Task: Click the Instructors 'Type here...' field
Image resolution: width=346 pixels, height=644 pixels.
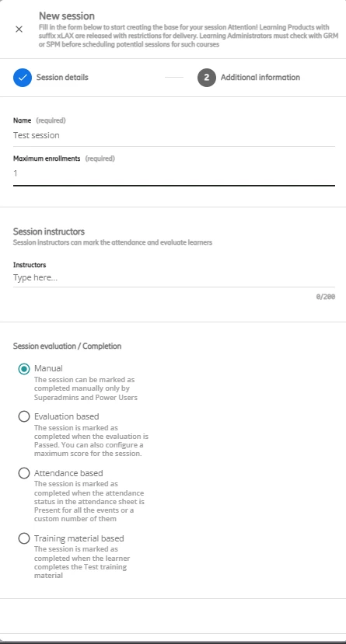Action: [174, 277]
